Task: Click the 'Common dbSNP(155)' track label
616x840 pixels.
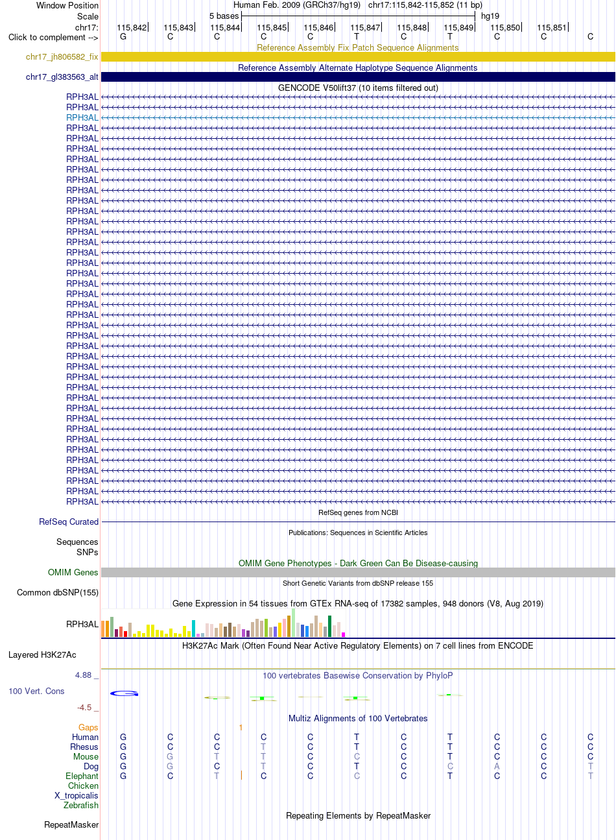Action: click(x=58, y=592)
